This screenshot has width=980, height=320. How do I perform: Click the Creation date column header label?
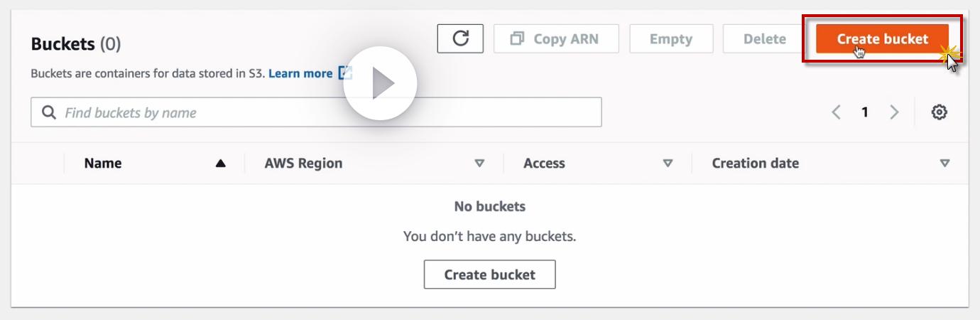[756, 163]
